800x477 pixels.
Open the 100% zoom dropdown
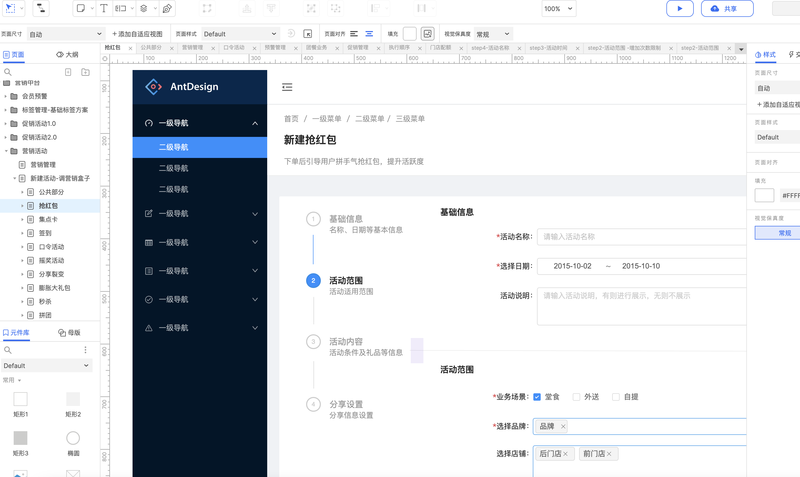[x=559, y=9]
